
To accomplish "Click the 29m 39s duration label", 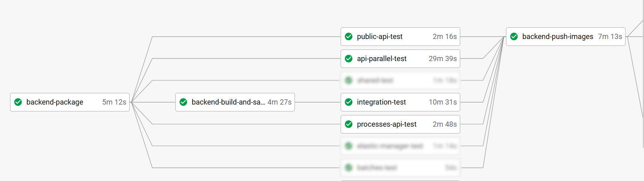I will [x=443, y=59].
